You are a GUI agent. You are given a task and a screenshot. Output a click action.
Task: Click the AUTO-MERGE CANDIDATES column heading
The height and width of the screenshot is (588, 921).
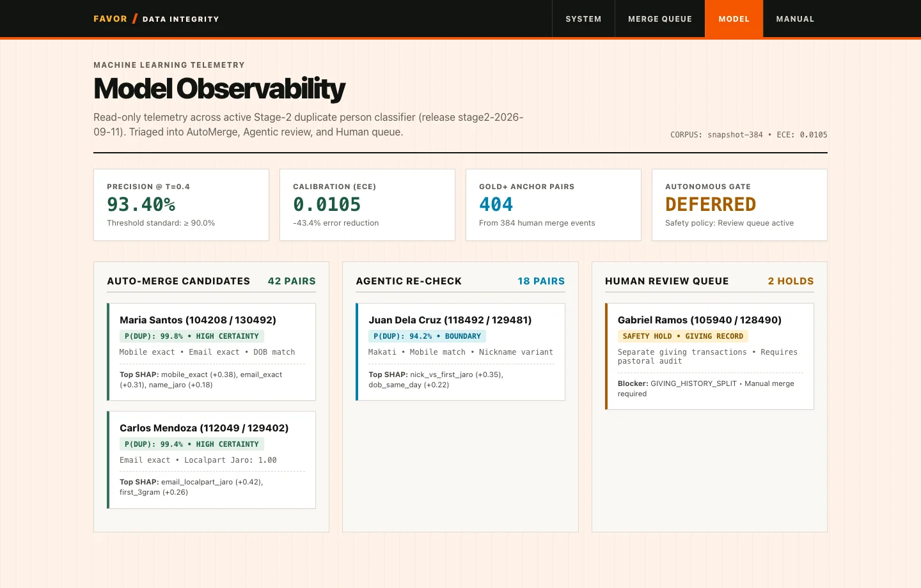178,281
